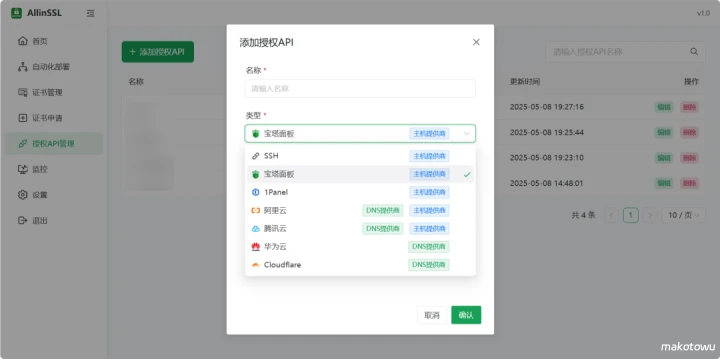The image size is (720, 360).
Task: Click the 设置 gear icon
Action: coord(22,195)
